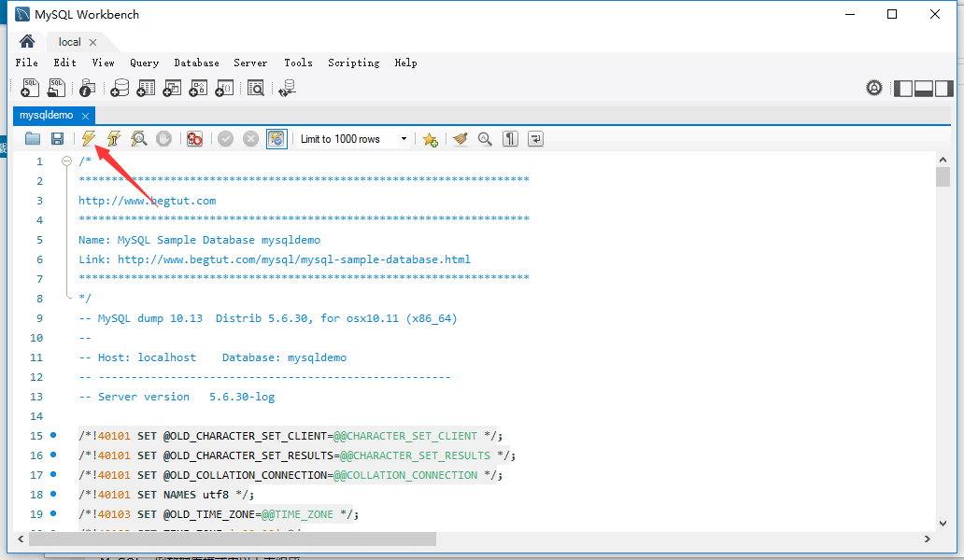The image size is (964, 560).
Task: Commit the current transaction checkmark
Action: 226,139
